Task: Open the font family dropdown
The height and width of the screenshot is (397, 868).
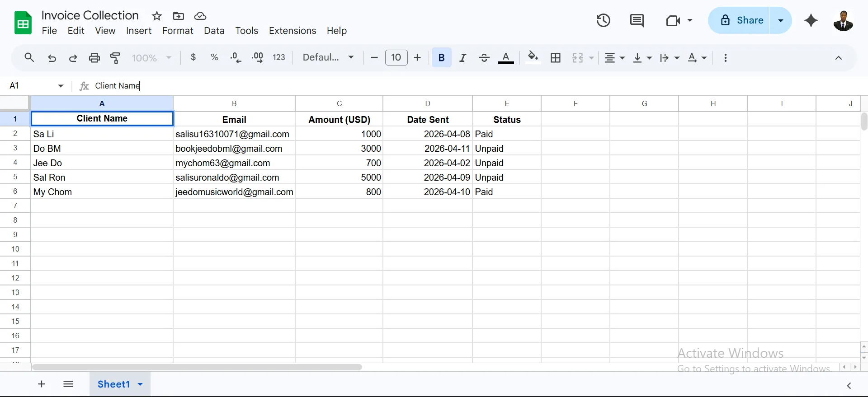Action: coord(328,57)
